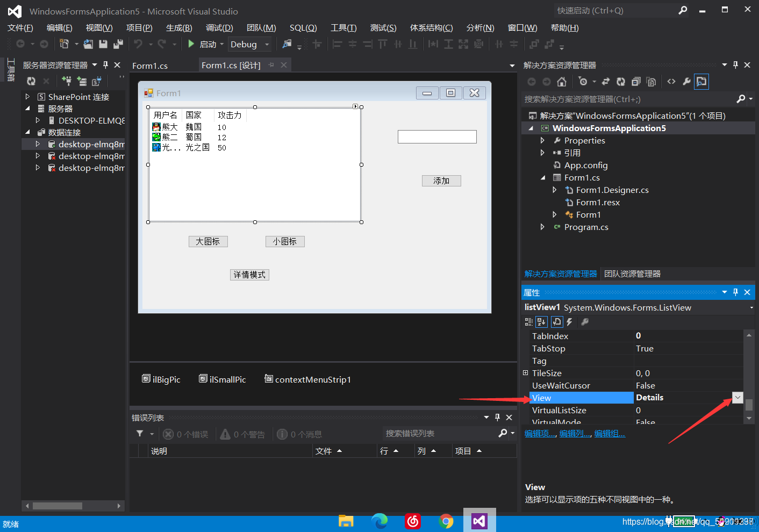The height and width of the screenshot is (532, 759).
Task: Click the Find in Files toolbar icon
Action: 287,44
